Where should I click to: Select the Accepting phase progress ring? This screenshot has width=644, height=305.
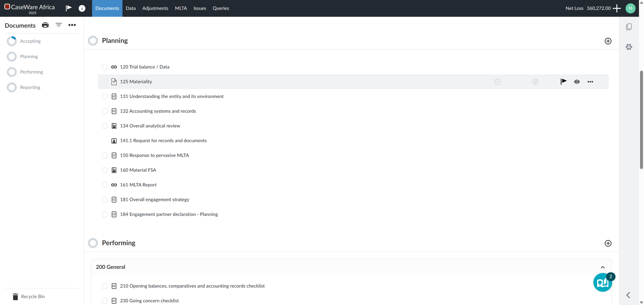[x=12, y=41]
